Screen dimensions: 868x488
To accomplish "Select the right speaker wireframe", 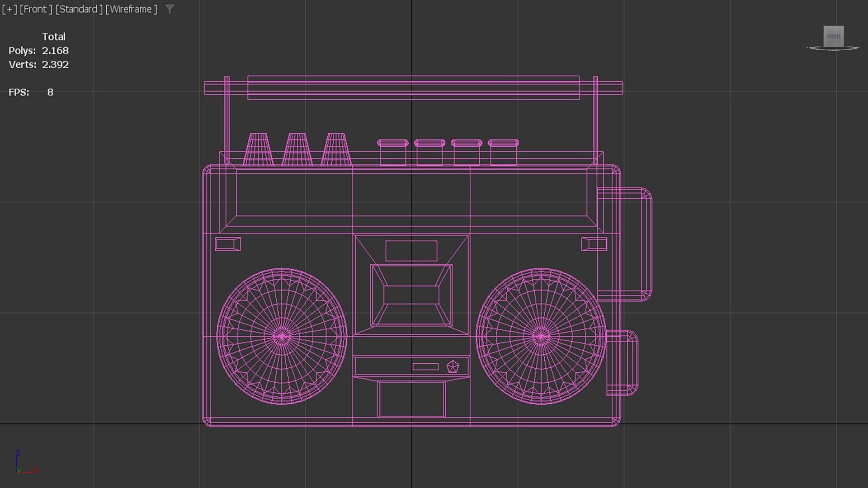I will [x=541, y=337].
